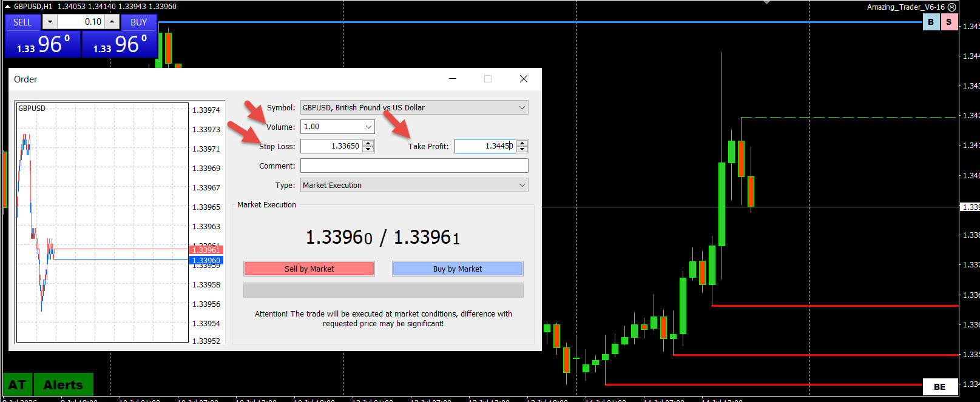Click the one-click SELL panel button
980x402 pixels.
tap(22, 22)
